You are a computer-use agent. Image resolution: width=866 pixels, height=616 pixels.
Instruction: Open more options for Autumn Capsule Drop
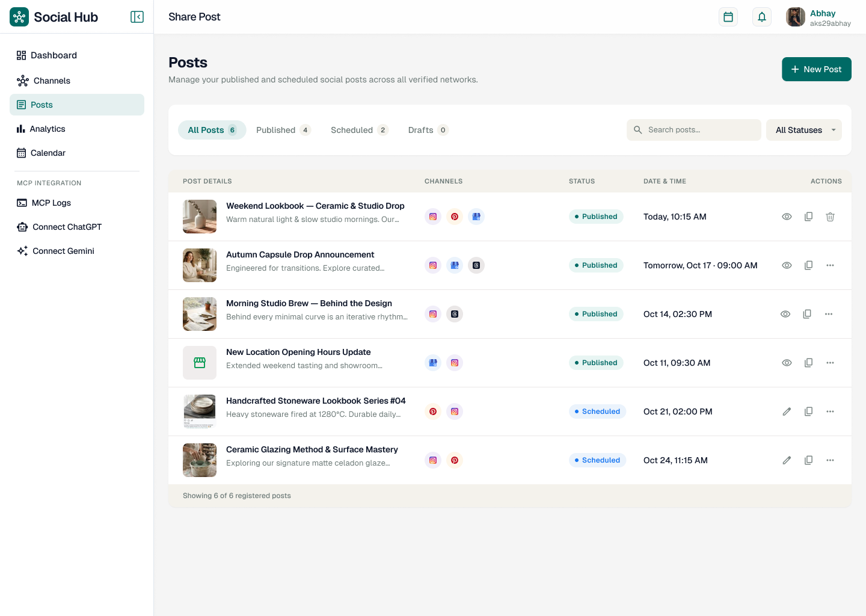(x=830, y=265)
